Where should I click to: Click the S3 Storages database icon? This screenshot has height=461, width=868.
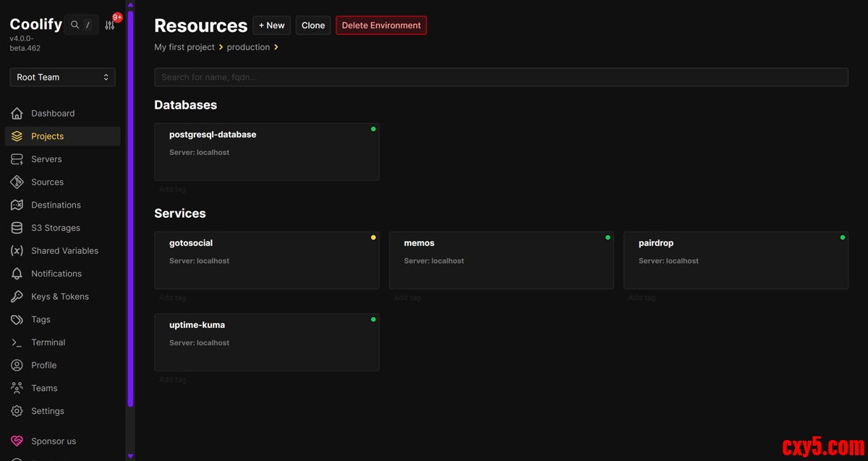17,228
